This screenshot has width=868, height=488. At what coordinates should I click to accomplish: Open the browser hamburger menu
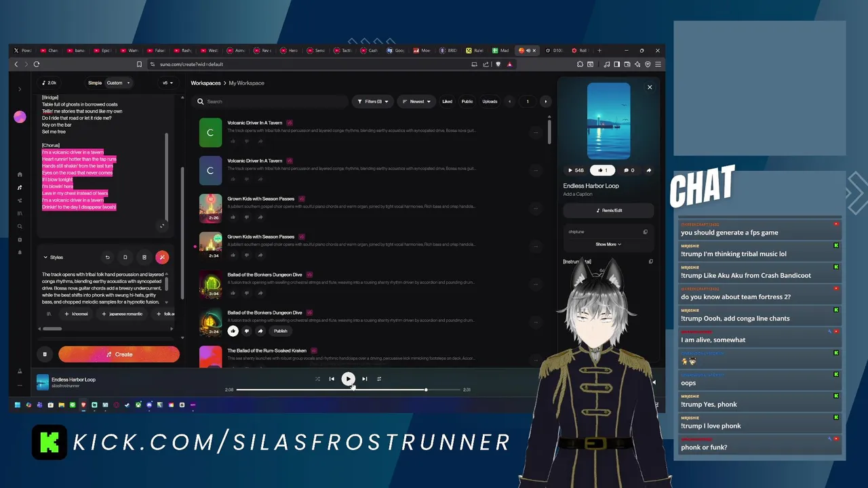[658, 64]
